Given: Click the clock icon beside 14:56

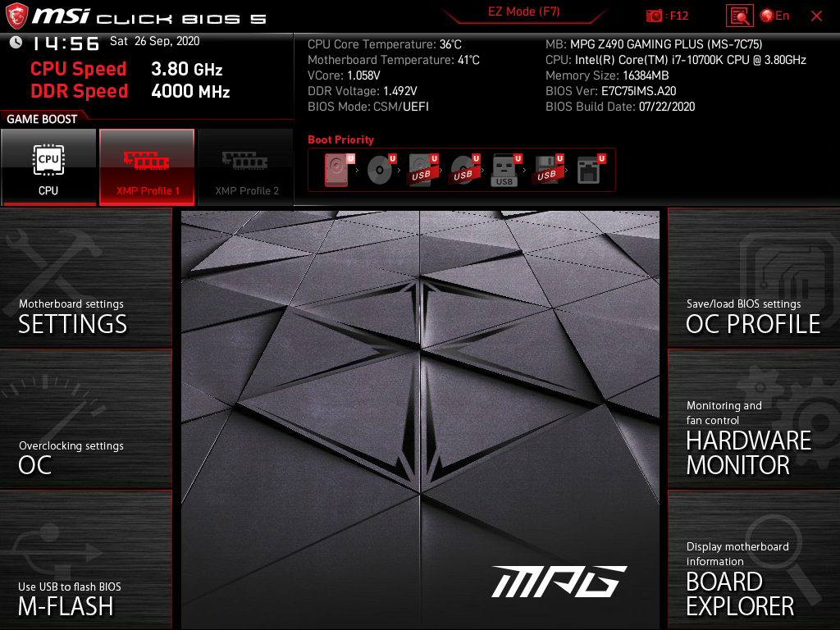Looking at the screenshot, I should click(16, 43).
